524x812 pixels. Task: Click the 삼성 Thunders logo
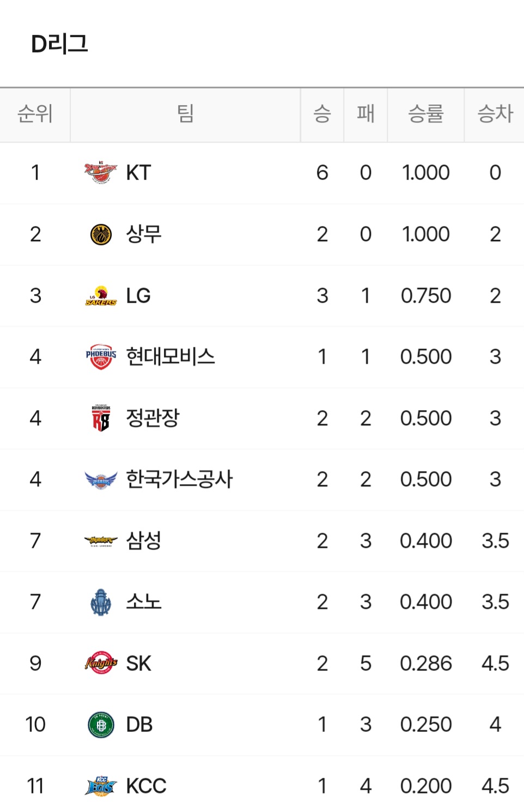point(101,541)
